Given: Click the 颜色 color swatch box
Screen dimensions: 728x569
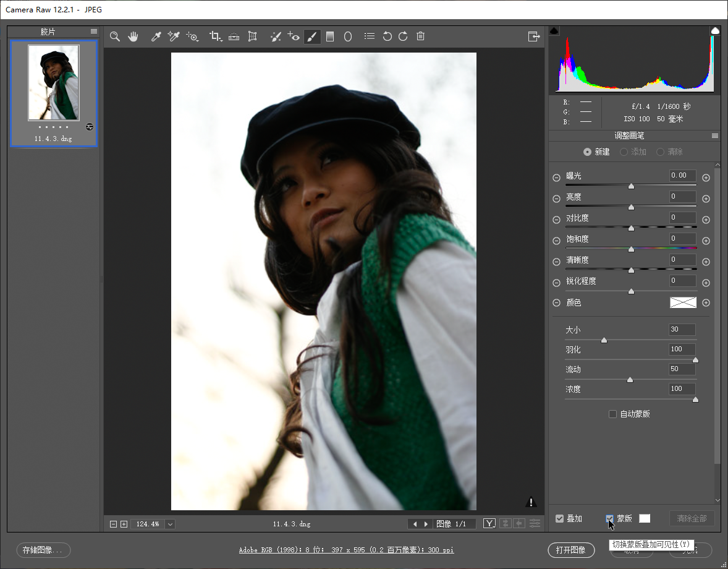Looking at the screenshot, I should tap(683, 303).
